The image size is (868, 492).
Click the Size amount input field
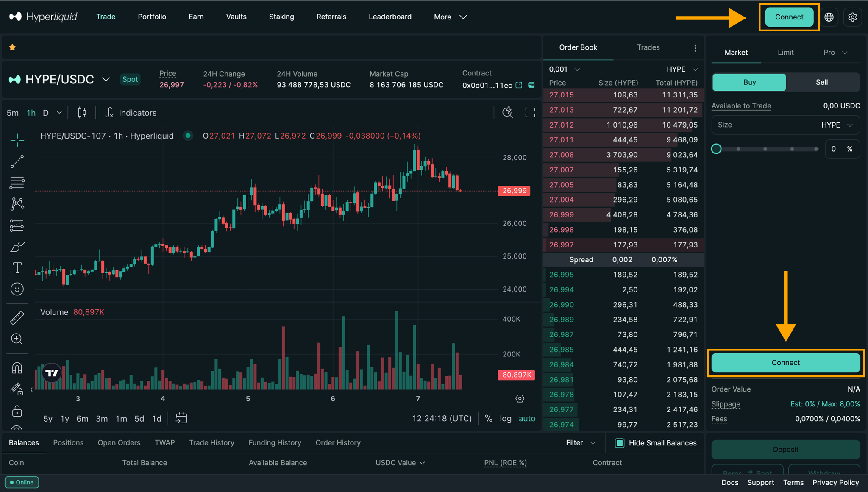tap(786, 125)
